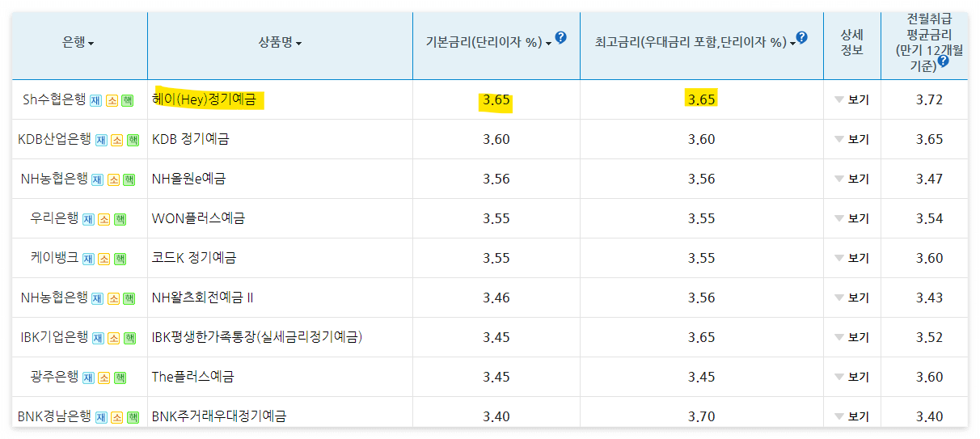Expand 보기 details for The플러스예금

[851, 378]
